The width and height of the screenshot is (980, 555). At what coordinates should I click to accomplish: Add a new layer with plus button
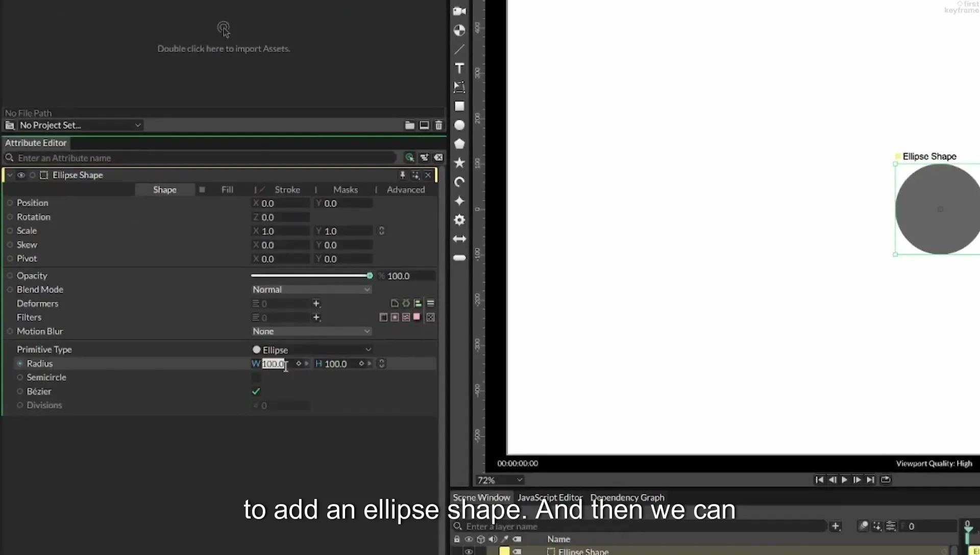pyautogui.click(x=836, y=526)
